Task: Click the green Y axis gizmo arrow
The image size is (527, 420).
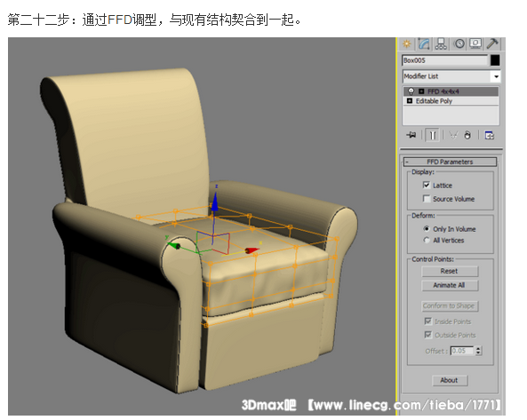Action: 174,245
